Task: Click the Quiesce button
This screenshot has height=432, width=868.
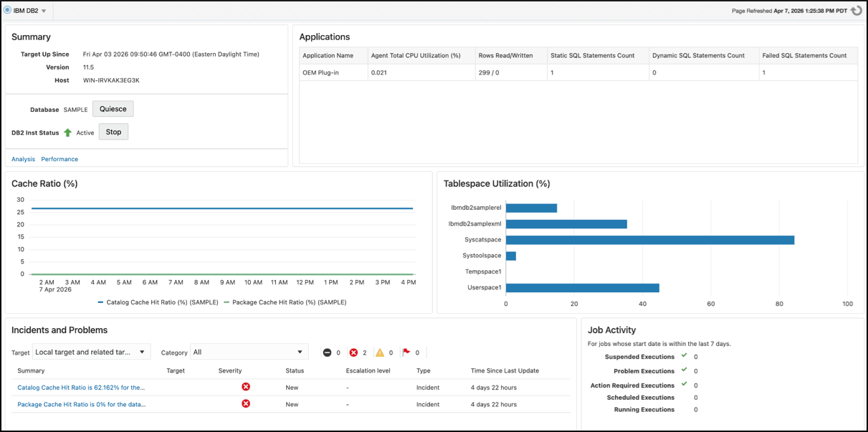Action: [x=113, y=109]
